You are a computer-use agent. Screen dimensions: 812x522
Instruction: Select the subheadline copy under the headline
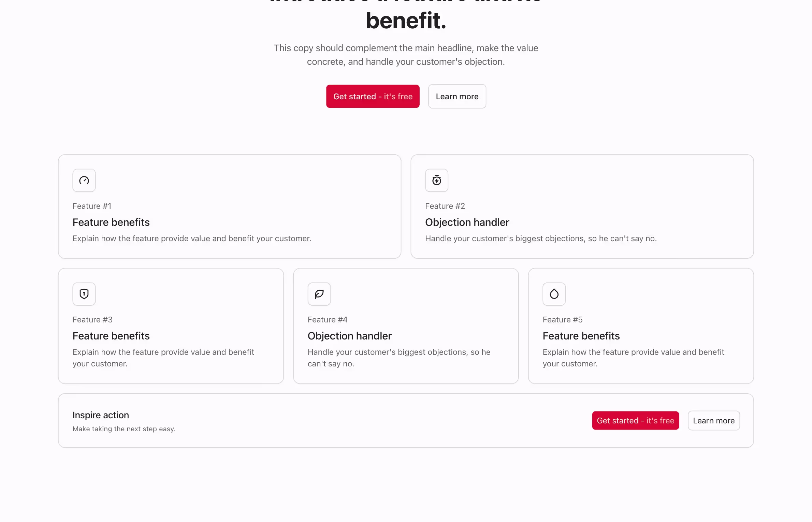(x=406, y=55)
